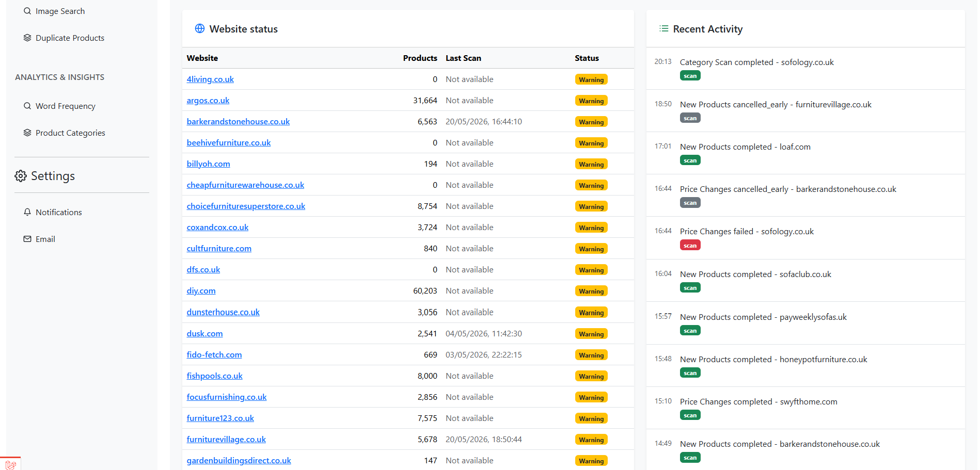The image size is (980, 470).
Task: Open cheapfurniturewarehouse.co.uk link
Action: (245, 185)
